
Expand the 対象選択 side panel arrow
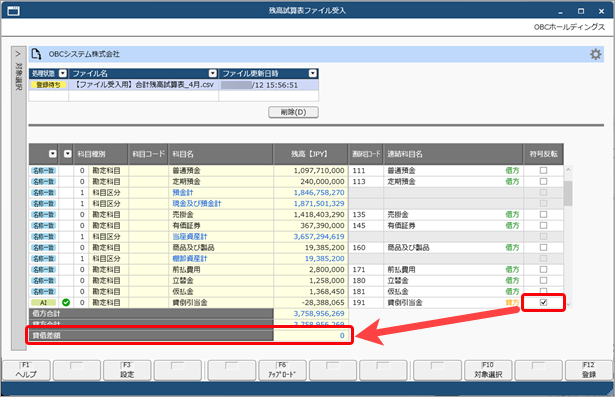pos(18,54)
